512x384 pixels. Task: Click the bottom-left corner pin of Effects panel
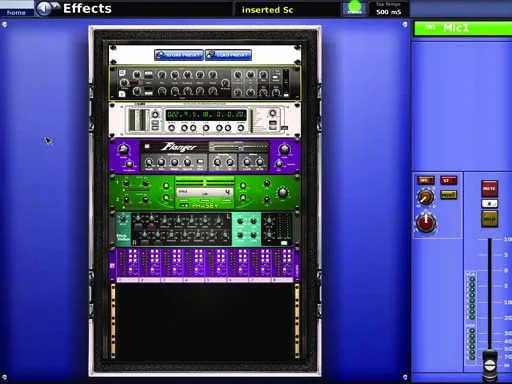(x=5, y=378)
